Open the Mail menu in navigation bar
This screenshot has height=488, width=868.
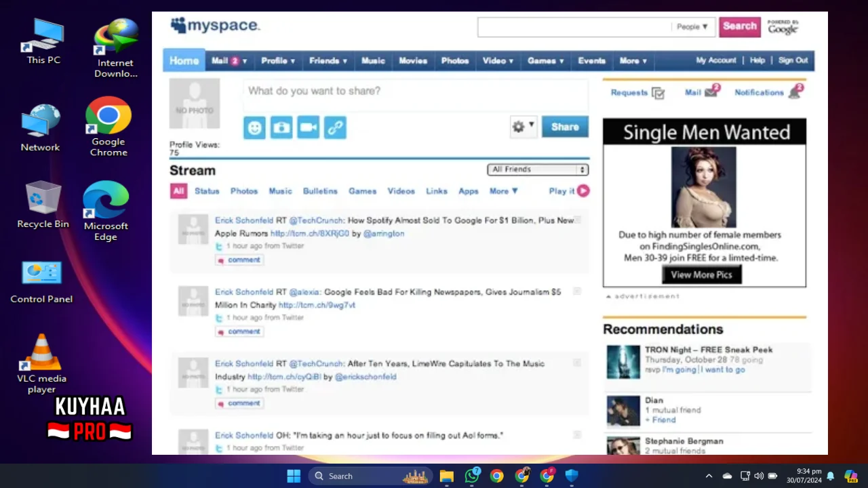tap(229, 60)
